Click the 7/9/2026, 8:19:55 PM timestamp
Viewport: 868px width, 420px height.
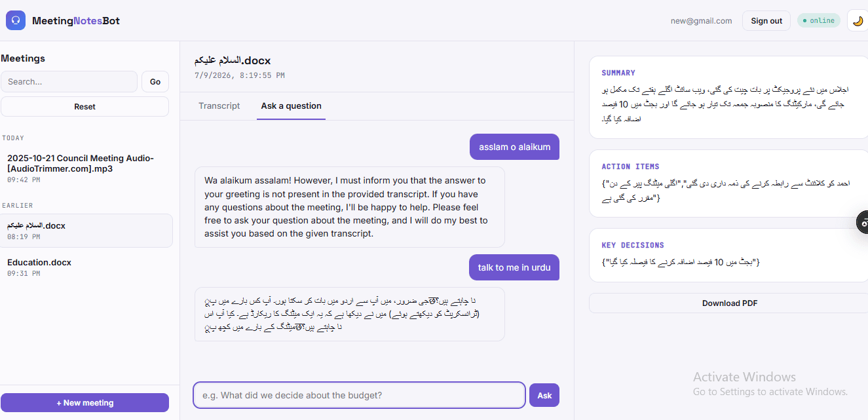[x=240, y=75]
